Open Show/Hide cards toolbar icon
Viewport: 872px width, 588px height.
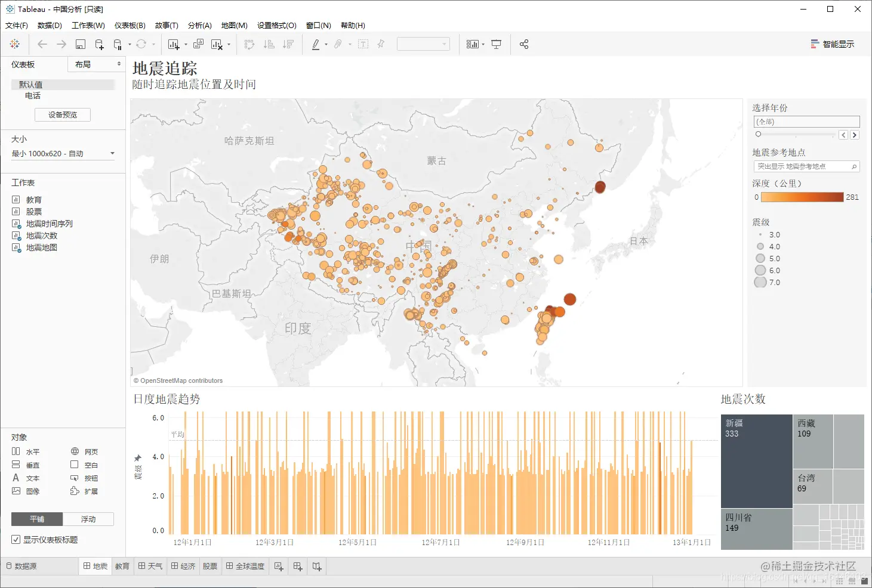(x=472, y=44)
